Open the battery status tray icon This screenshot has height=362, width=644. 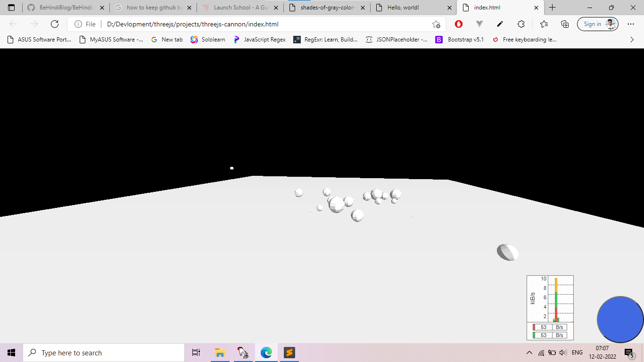click(552, 353)
